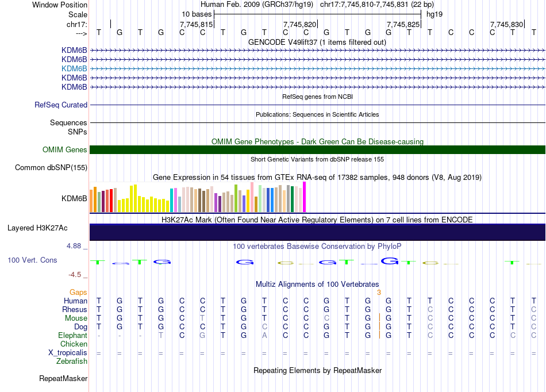Click the OMIM Genes track label
Image resolution: width=546 pixels, height=392 pixels.
(65, 150)
